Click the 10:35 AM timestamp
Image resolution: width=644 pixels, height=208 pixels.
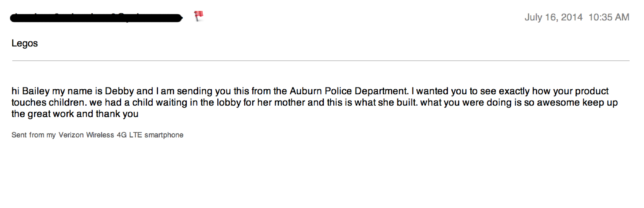point(609,17)
